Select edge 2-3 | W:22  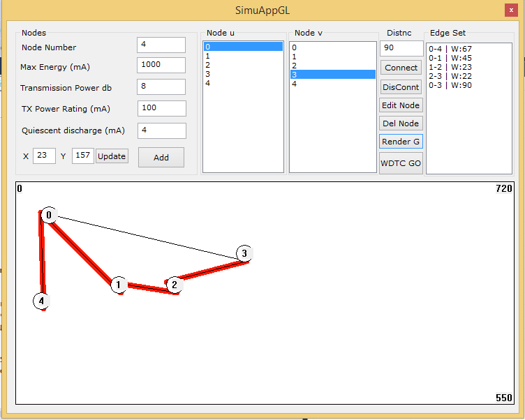(x=450, y=76)
